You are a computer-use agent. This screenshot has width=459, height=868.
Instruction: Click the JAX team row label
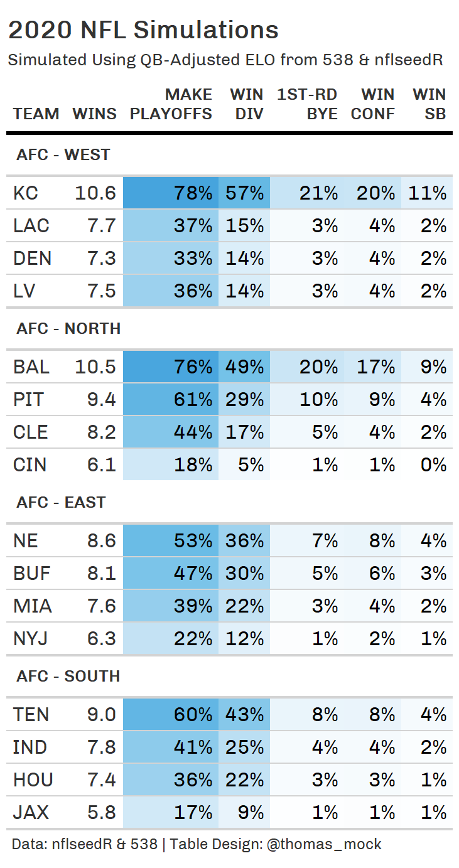pos(31,812)
